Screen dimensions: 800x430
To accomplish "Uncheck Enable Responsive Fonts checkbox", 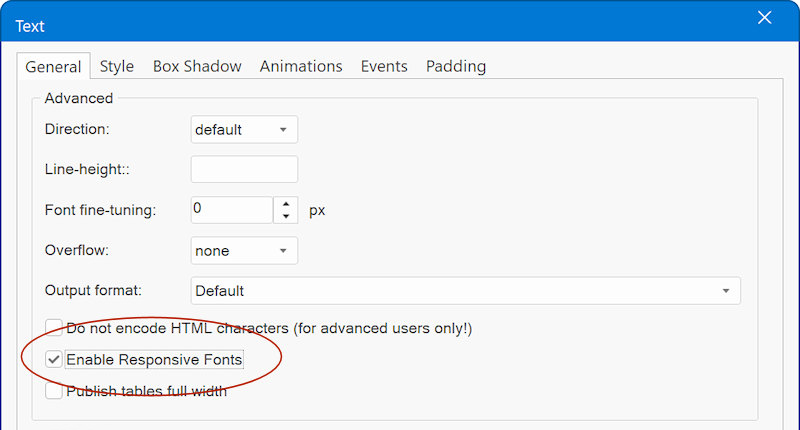I will pyautogui.click(x=54, y=359).
